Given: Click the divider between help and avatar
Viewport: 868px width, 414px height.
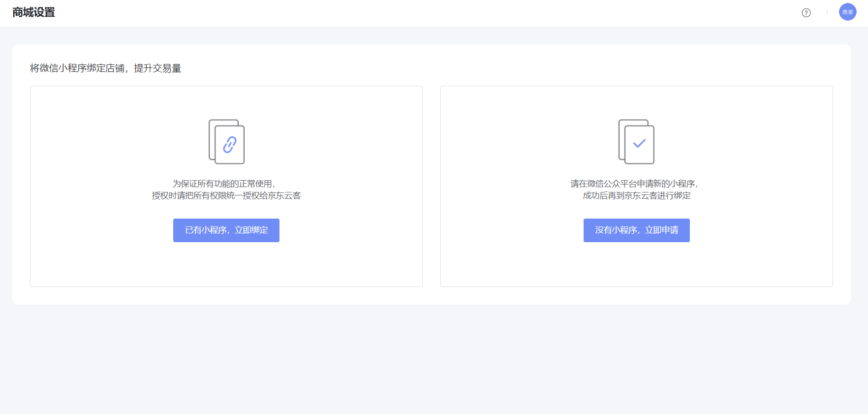Looking at the screenshot, I should point(827,12).
